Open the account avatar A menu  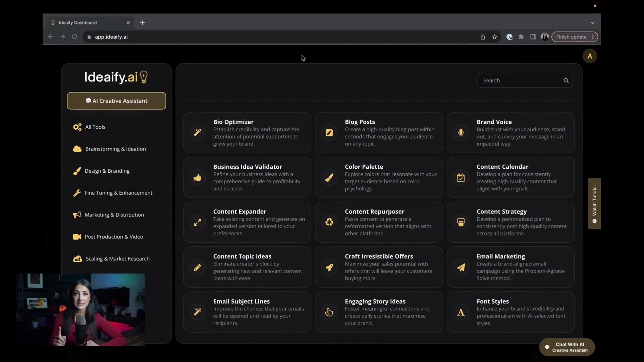pos(590,56)
